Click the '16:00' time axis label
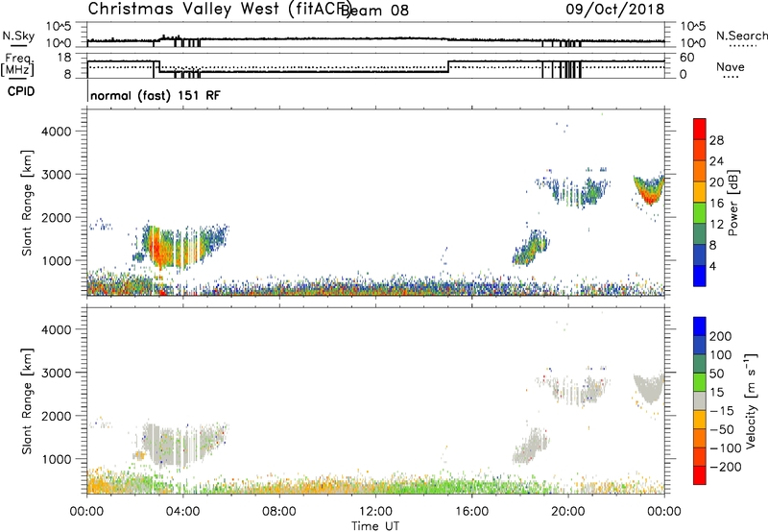 (x=471, y=512)
